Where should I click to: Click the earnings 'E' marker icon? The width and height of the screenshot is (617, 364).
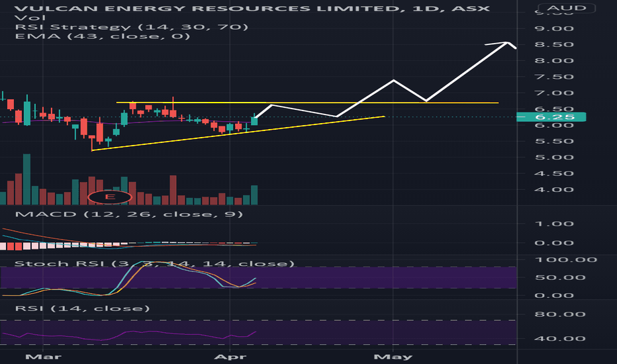click(x=110, y=197)
